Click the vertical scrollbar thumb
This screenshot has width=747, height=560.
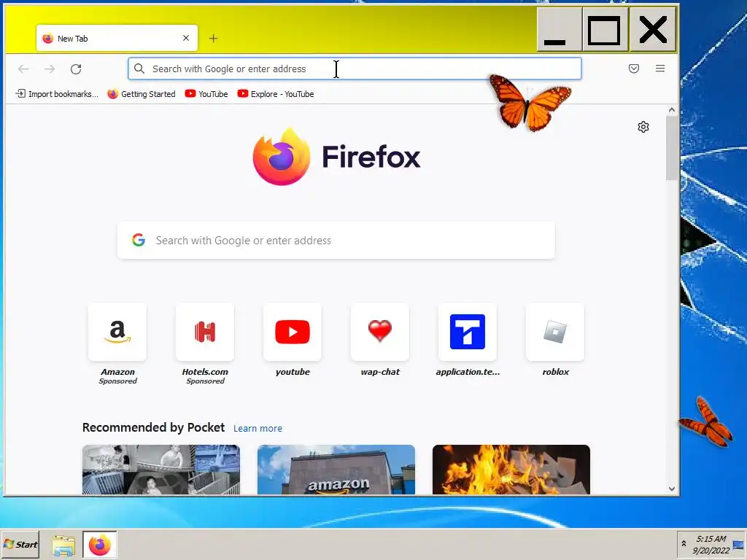coord(672,148)
